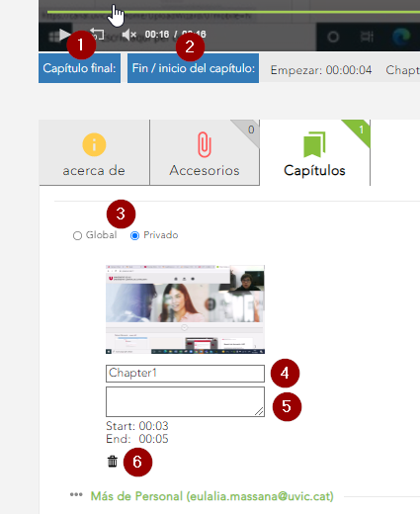Open Más de Personal link
The width and height of the screenshot is (420, 514).
pos(212,496)
